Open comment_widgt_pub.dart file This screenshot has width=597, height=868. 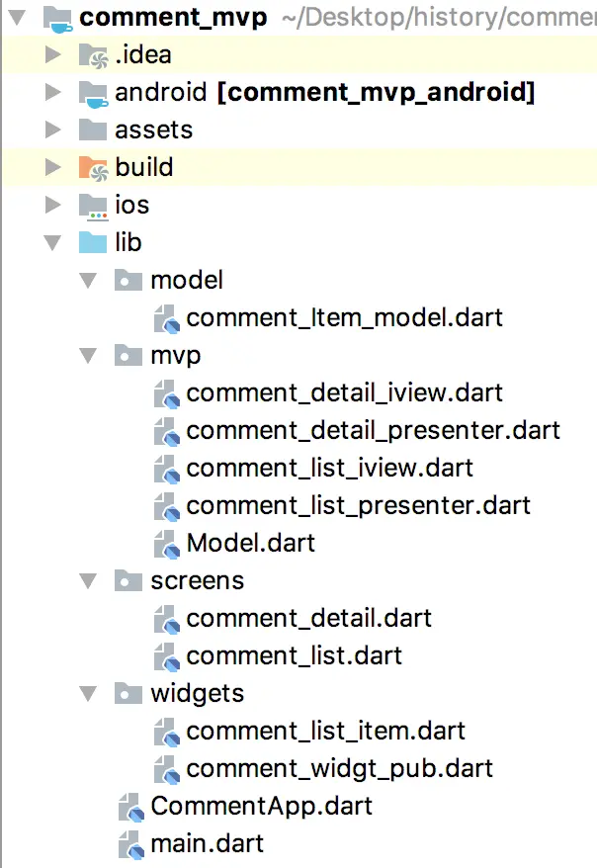pos(339,768)
